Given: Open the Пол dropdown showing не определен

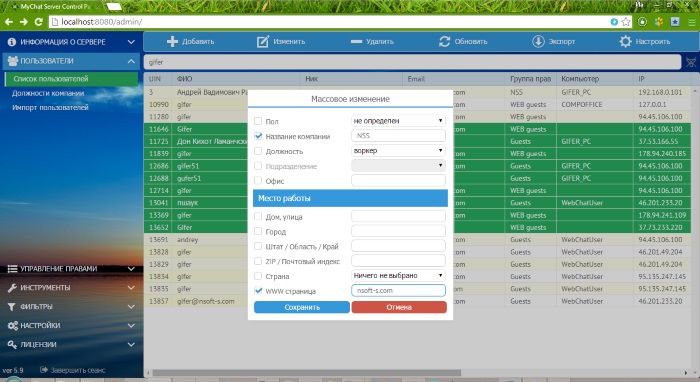Looking at the screenshot, I should [398, 121].
